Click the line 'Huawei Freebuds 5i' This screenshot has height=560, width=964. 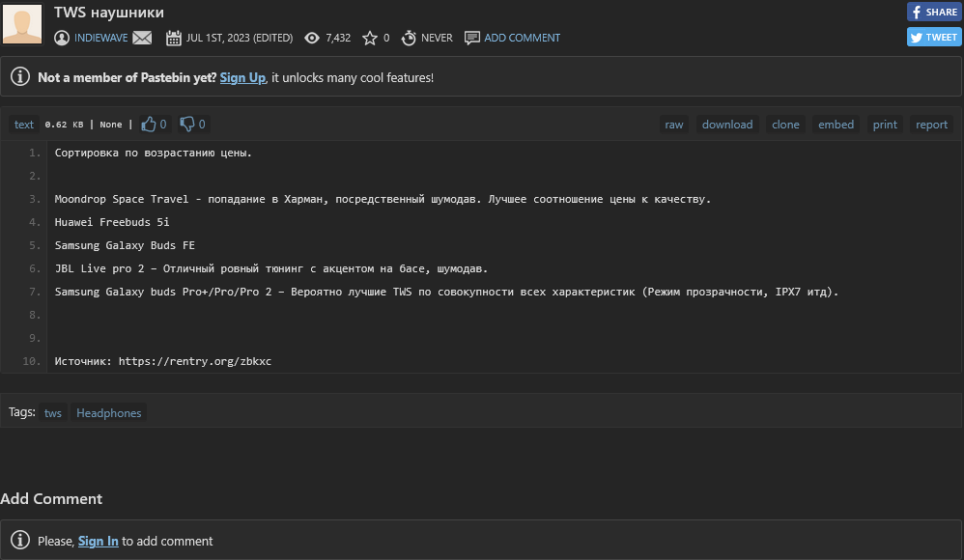click(112, 222)
